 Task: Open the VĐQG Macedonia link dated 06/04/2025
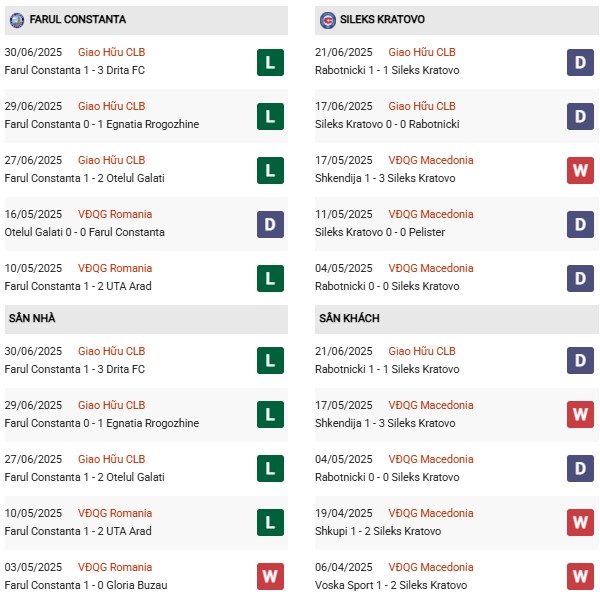tap(431, 567)
